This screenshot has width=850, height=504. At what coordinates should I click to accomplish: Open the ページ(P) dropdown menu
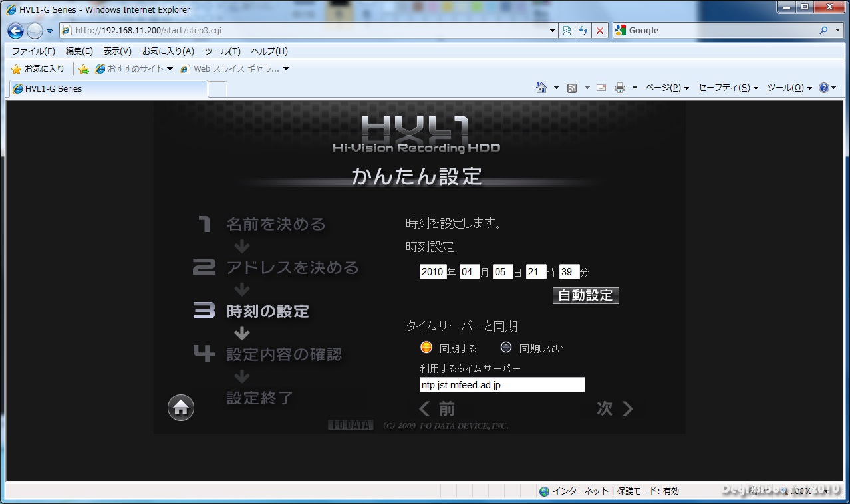(x=666, y=88)
